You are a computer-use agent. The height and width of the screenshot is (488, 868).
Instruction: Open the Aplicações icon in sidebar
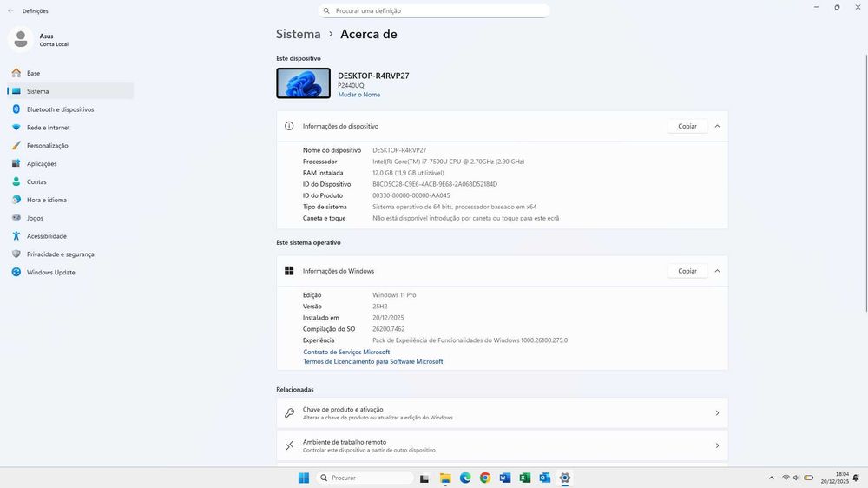click(x=16, y=163)
